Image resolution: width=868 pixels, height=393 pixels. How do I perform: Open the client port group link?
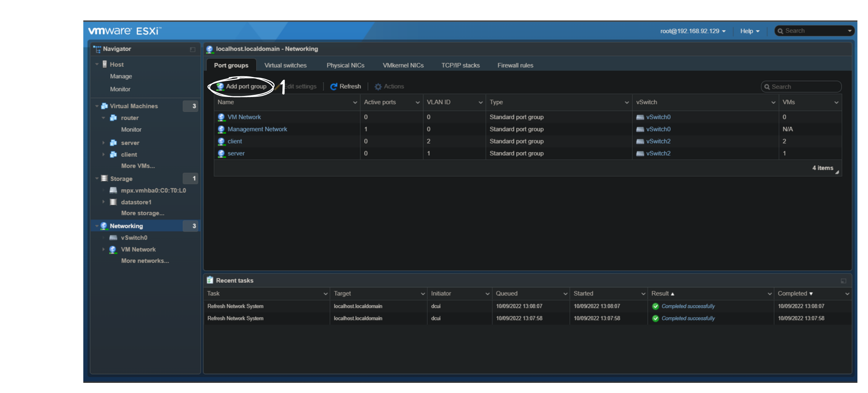coord(235,141)
